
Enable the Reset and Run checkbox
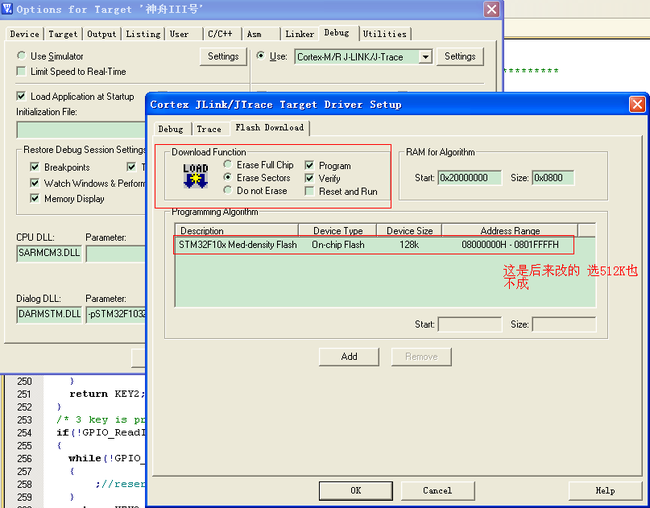309,191
